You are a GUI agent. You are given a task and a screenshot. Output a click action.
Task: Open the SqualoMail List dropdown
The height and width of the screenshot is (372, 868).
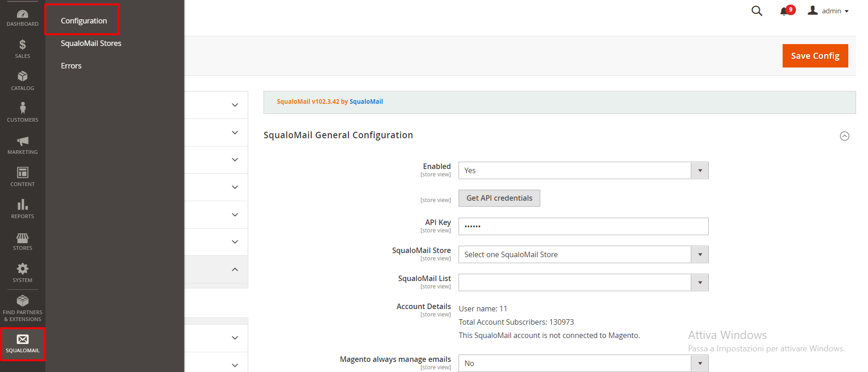pyautogui.click(x=583, y=282)
